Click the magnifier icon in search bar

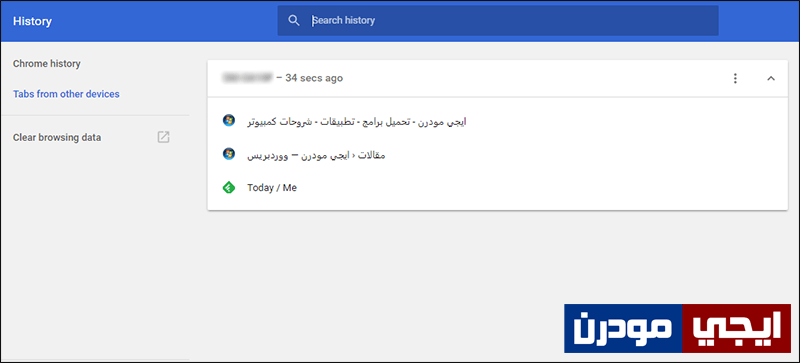[293, 20]
